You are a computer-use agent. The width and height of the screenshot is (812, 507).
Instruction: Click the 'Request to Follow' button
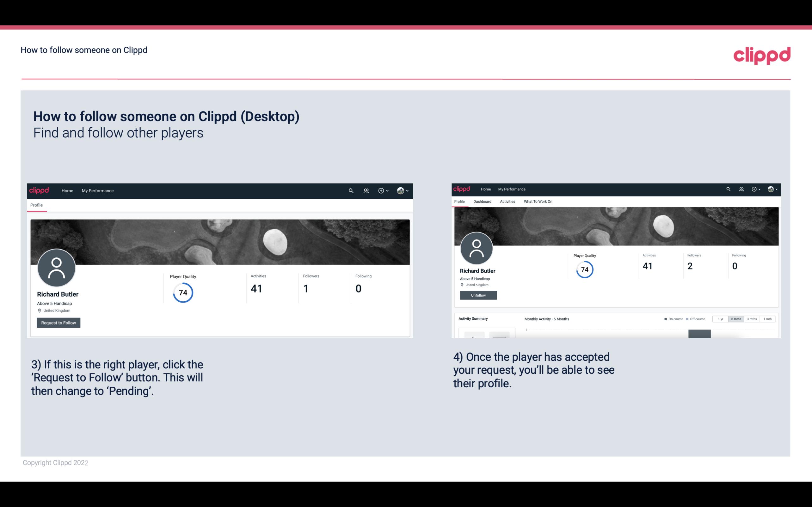click(x=58, y=323)
